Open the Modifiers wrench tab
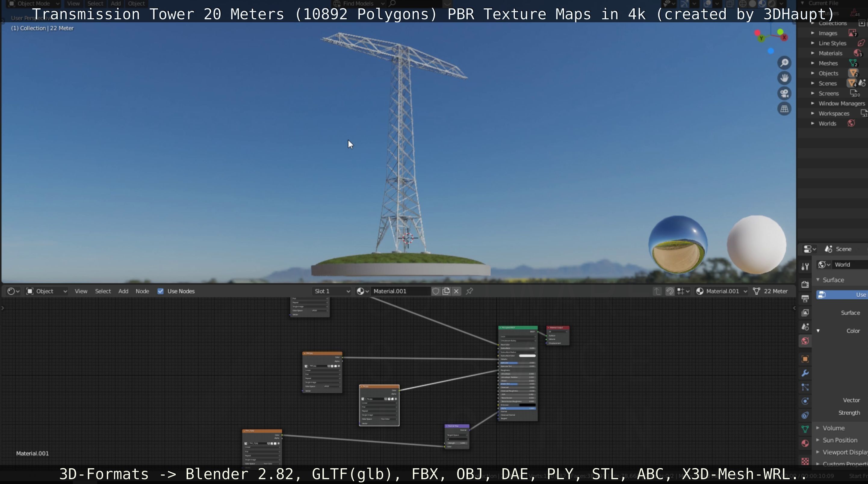Viewport: 868px width, 484px height. (805, 373)
